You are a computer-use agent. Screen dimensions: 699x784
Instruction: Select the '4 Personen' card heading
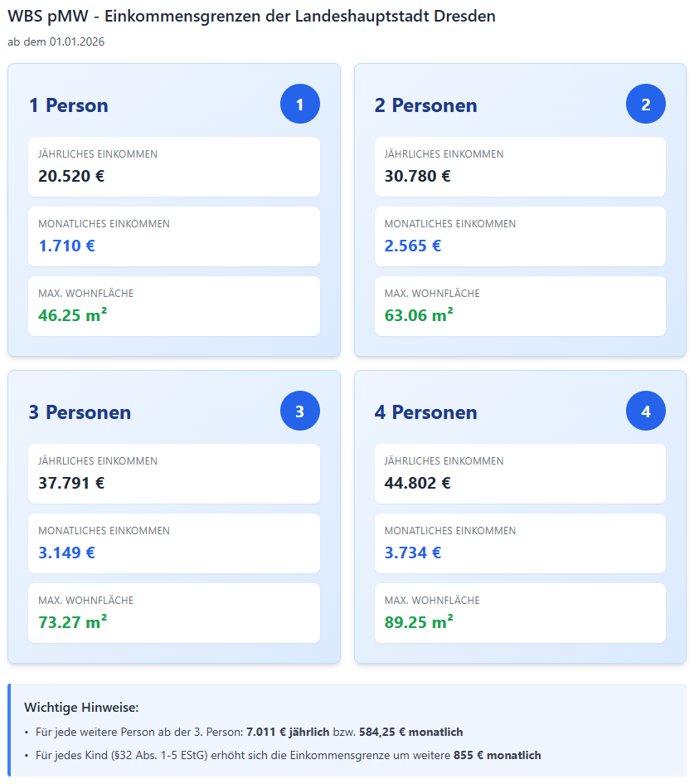point(425,412)
